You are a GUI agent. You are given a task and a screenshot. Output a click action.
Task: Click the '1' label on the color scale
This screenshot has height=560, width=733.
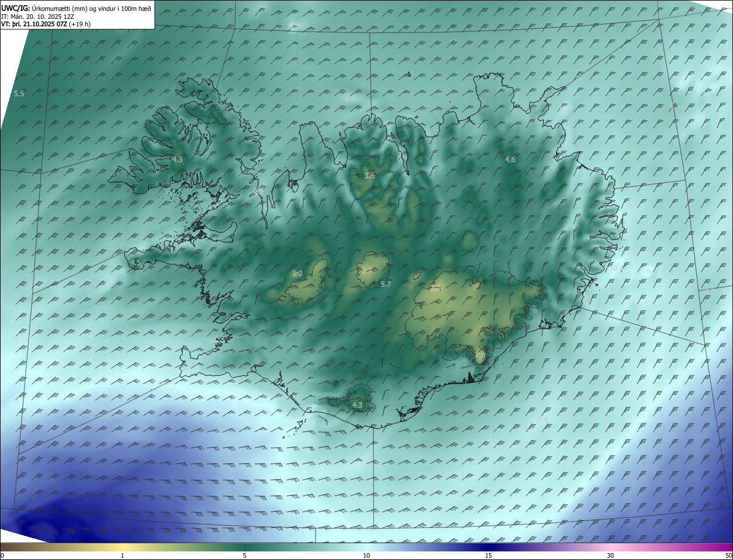pyautogui.click(x=123, y=555)
